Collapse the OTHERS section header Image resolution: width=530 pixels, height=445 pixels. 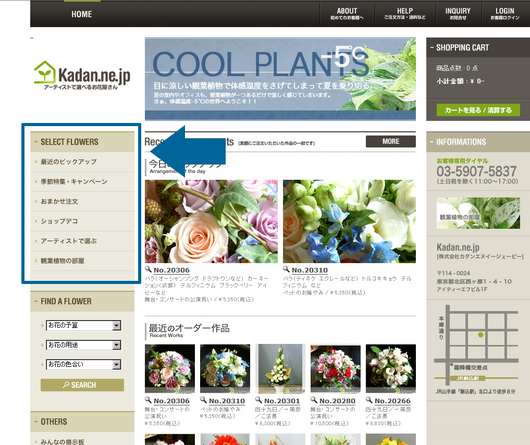36,421
